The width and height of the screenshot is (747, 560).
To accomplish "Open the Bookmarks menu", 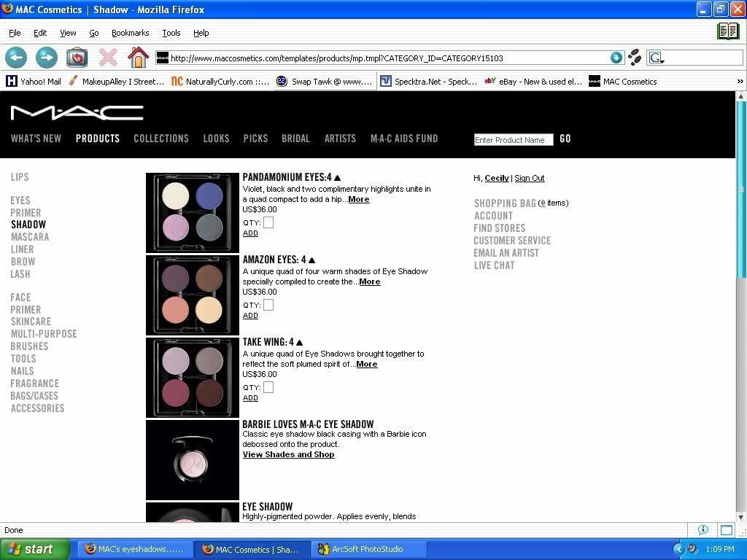I will coord(130,33).
